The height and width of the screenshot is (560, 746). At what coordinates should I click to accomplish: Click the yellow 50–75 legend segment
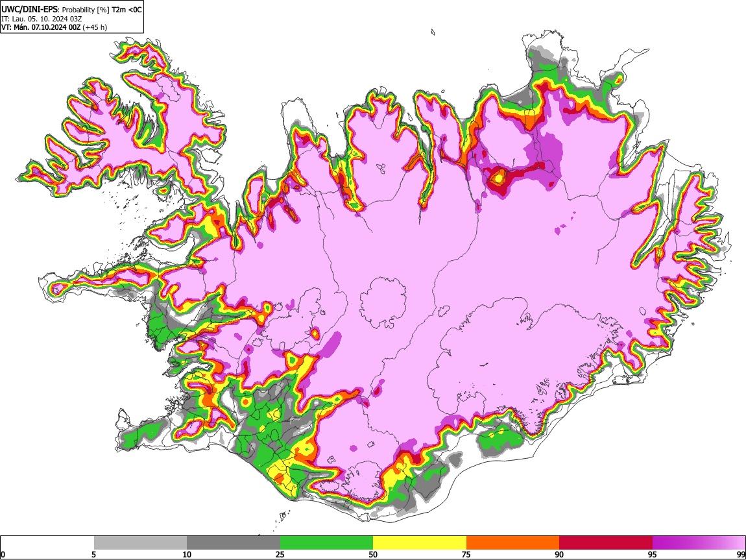[420, 543]
